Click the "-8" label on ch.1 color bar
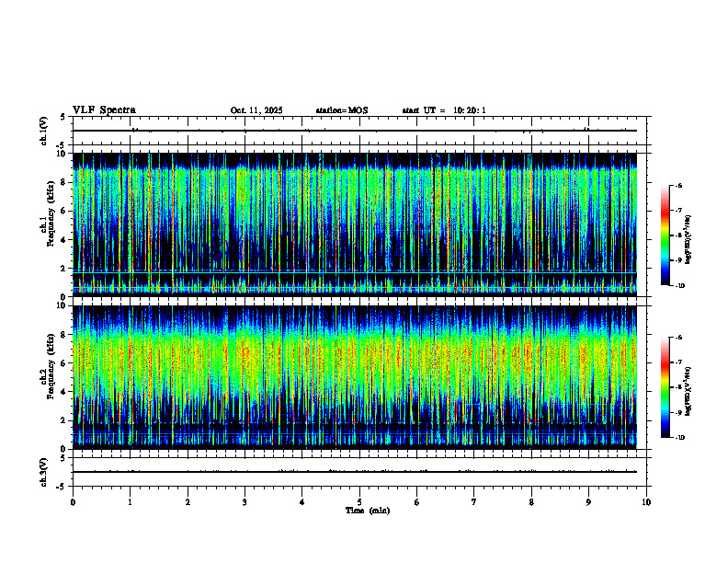This screenshot has width=728, height=563. (x=678, y=236)
